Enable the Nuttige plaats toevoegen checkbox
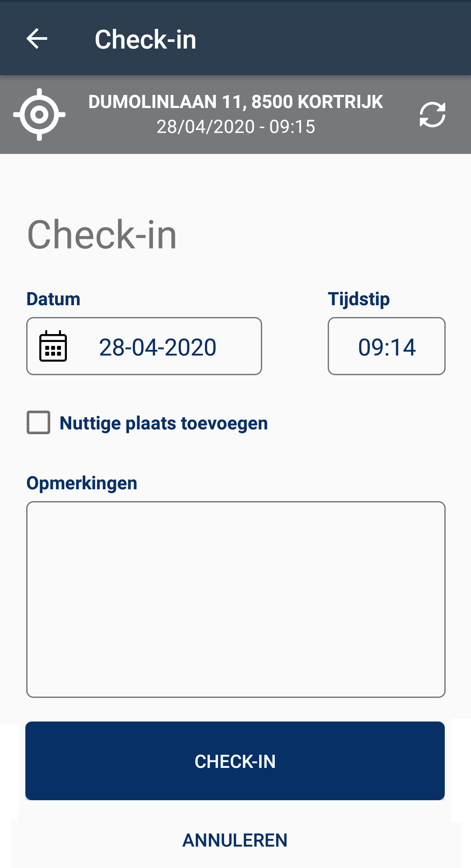471x868 pixels. tap(38, 422)
